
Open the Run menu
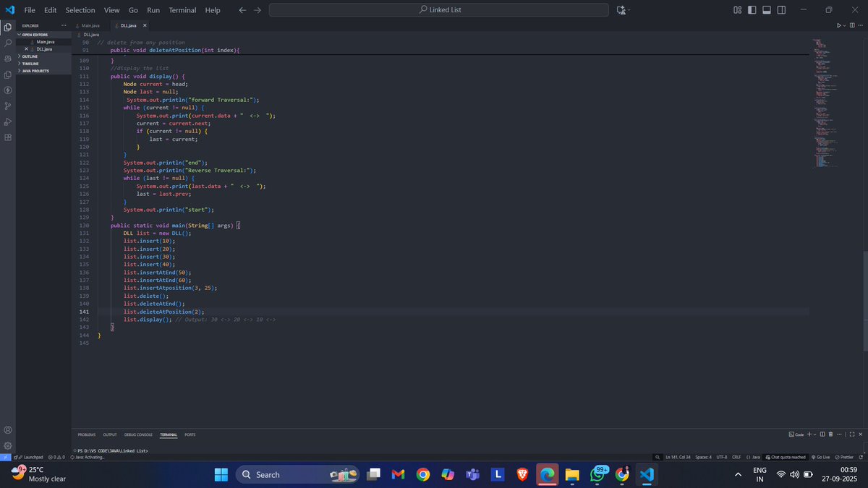153,10
